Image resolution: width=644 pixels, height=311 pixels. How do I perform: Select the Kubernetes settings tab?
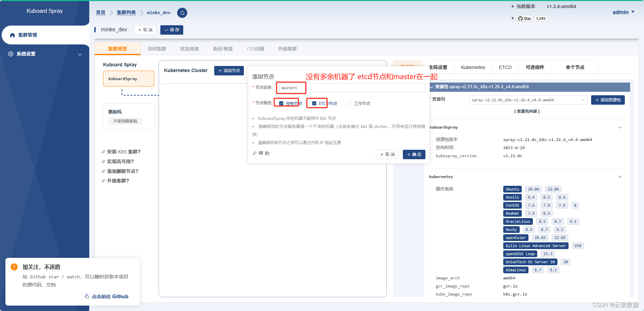[x=473, y=67]
